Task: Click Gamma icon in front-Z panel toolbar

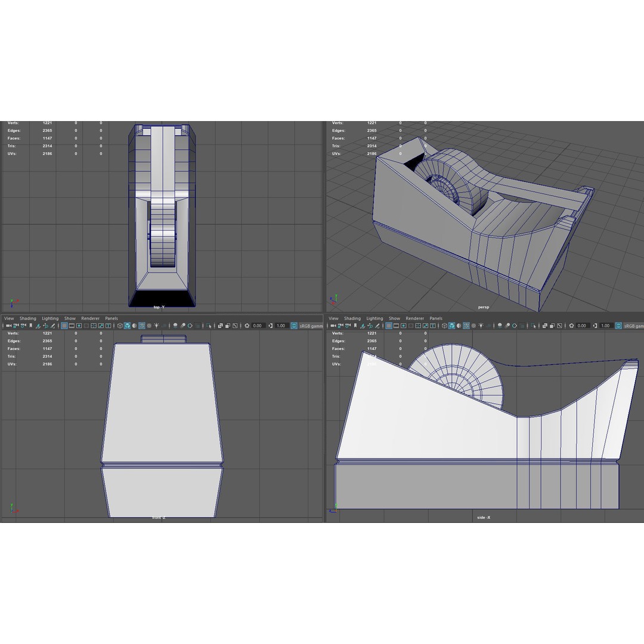Action: 270,326
